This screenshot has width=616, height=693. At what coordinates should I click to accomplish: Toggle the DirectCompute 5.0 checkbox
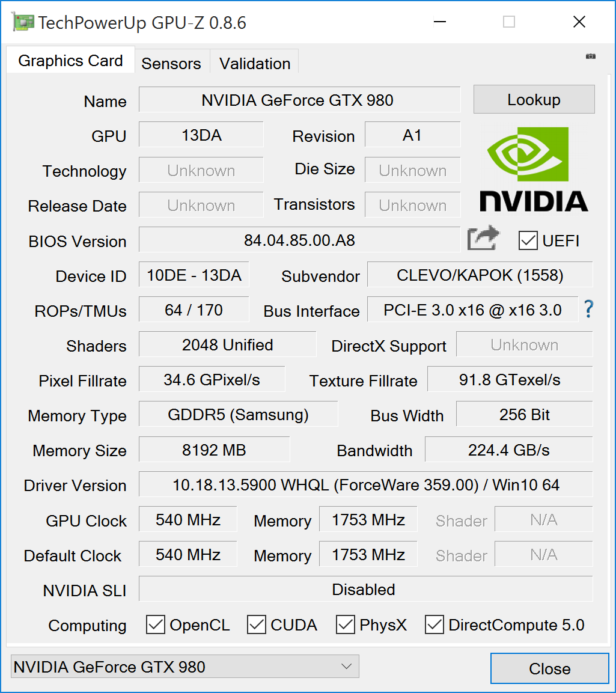click(435, 624)
